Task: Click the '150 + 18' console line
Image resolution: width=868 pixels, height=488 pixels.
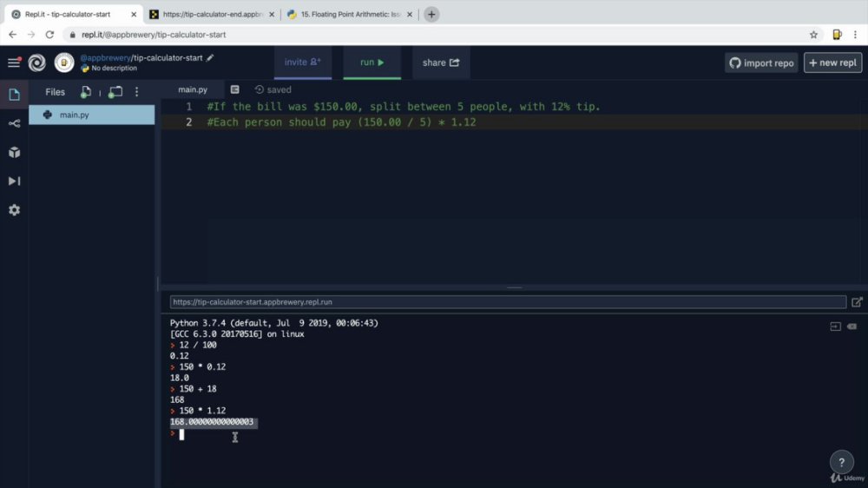Action: 198,389
